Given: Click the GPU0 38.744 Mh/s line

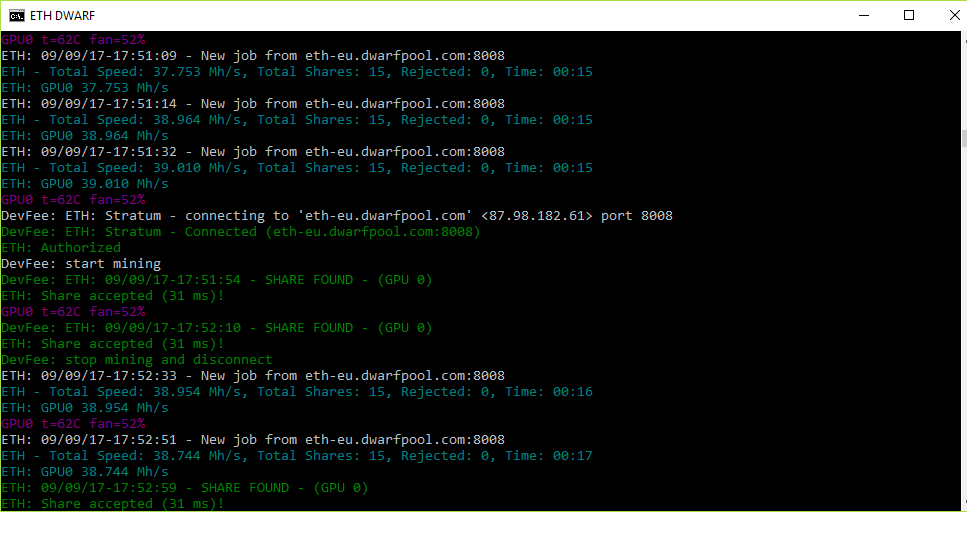Looking at the screenshot, I should pos(84,472).
